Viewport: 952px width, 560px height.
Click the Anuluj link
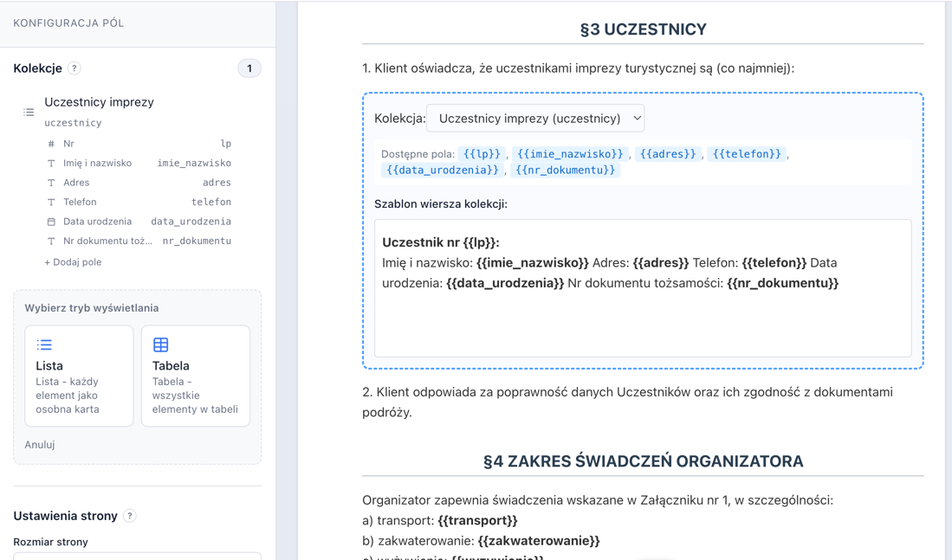(x=39, y=444)
